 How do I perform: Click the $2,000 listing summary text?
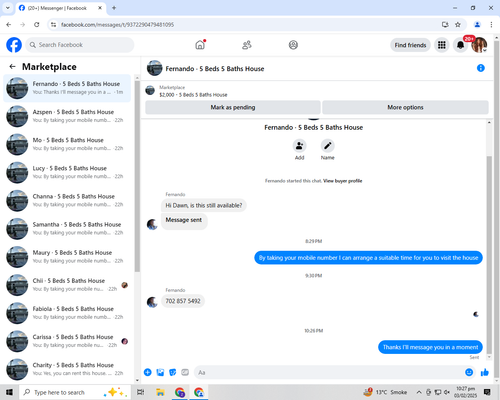[193, 95]
